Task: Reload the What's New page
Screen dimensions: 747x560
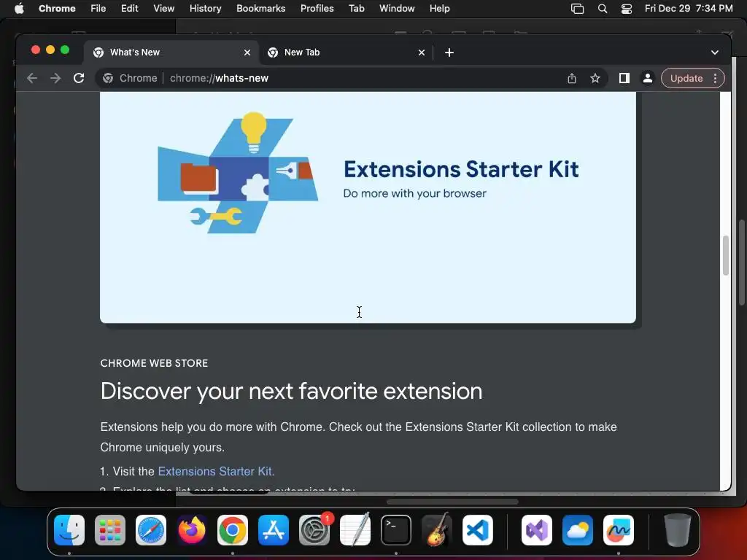Action: [x=79, y=78]
